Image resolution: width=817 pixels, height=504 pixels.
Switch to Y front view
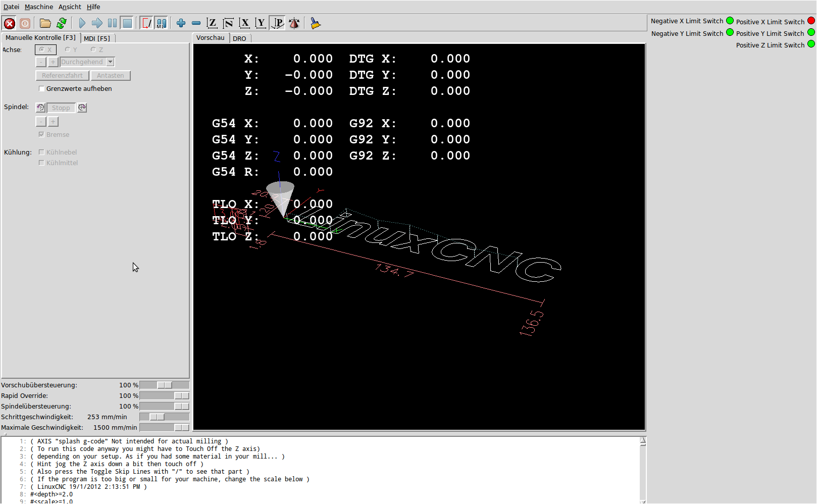tap(261, 23)
